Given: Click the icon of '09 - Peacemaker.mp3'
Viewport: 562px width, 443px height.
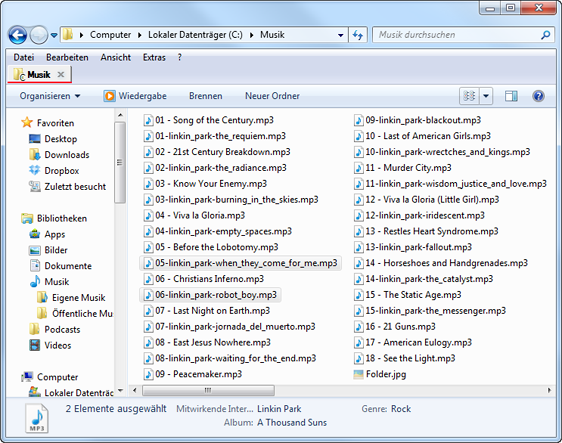Looking at the screenshot, I should 148,374.
